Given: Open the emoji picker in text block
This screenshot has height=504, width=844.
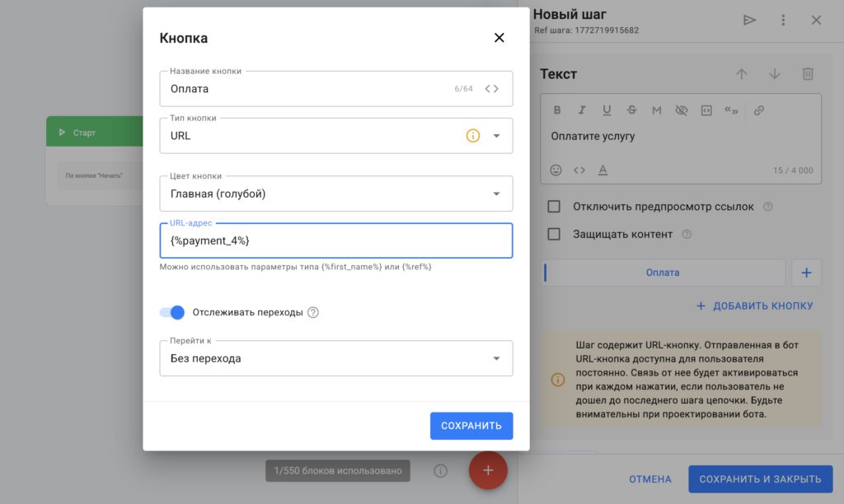Looking at the screenshot, I should [x=556, y=170].
